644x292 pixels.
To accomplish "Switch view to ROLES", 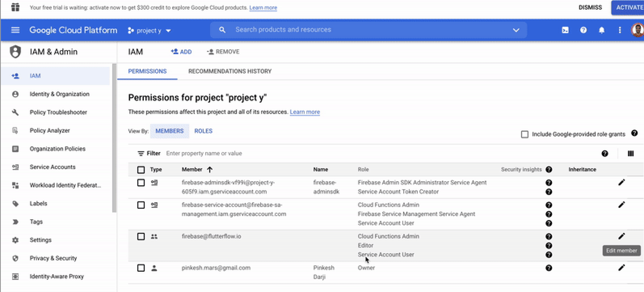I will [203, 131].
